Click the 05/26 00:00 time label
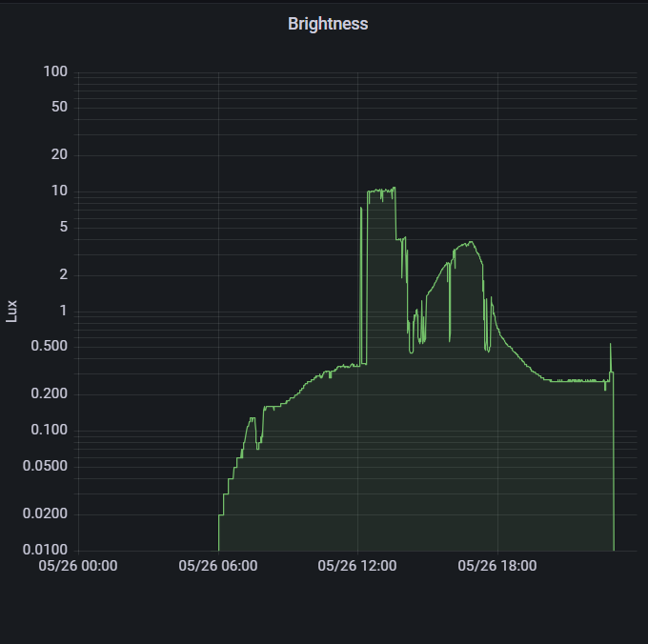This screenshot has height=644, width=648. pyautogui.click(x=78, y=566)
